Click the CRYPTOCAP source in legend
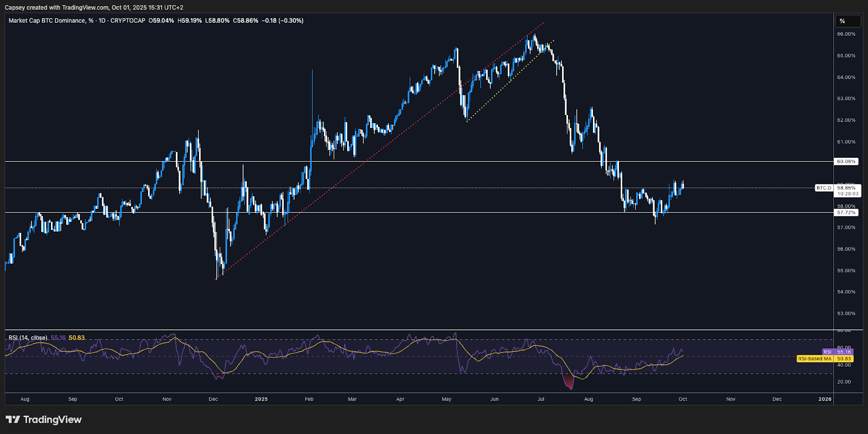This screenshot has height=434, width=868. click(x=127, y=21)
